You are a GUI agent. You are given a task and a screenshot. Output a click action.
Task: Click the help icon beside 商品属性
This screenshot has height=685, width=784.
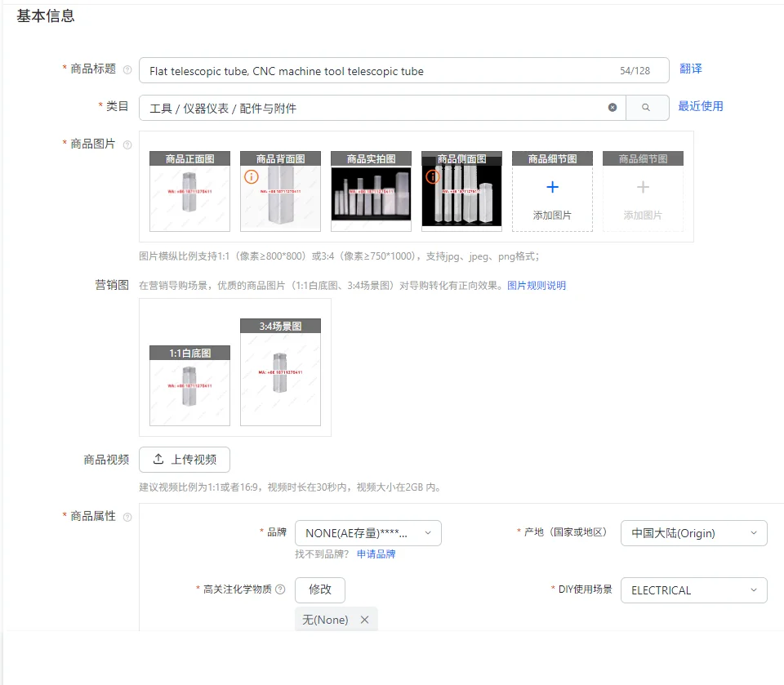[x=127, y=517]
